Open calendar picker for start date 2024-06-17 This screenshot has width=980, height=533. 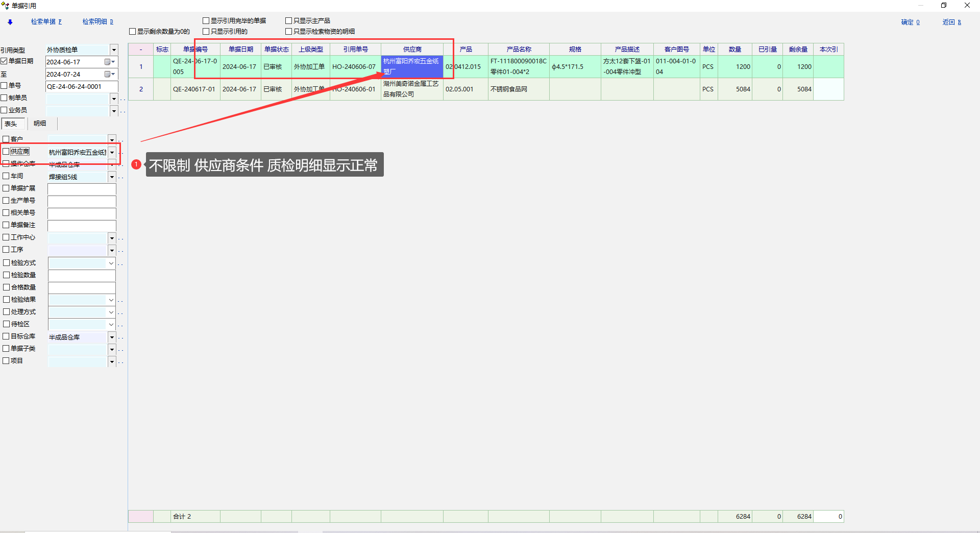108,62
